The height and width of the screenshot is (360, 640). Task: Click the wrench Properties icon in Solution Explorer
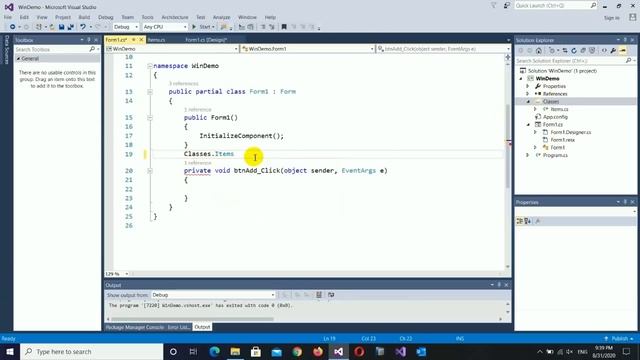pyautogui.click(x=613, y=51)
